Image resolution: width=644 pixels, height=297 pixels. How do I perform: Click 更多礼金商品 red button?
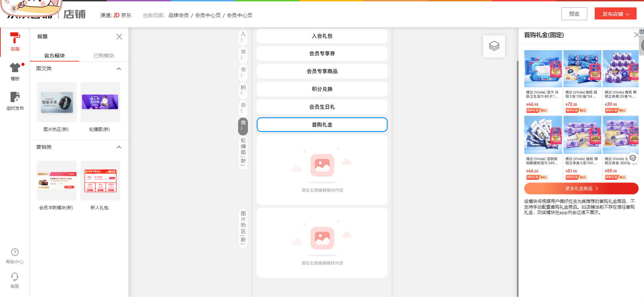coord(581,188)
